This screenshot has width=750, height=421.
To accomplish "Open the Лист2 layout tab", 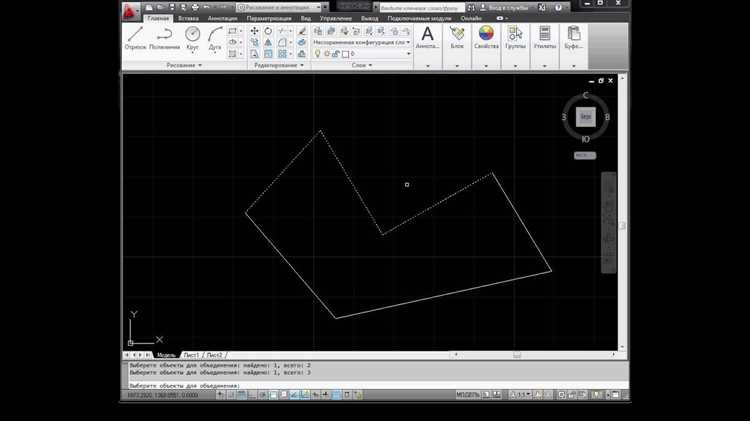I will (x=214, y=355).
